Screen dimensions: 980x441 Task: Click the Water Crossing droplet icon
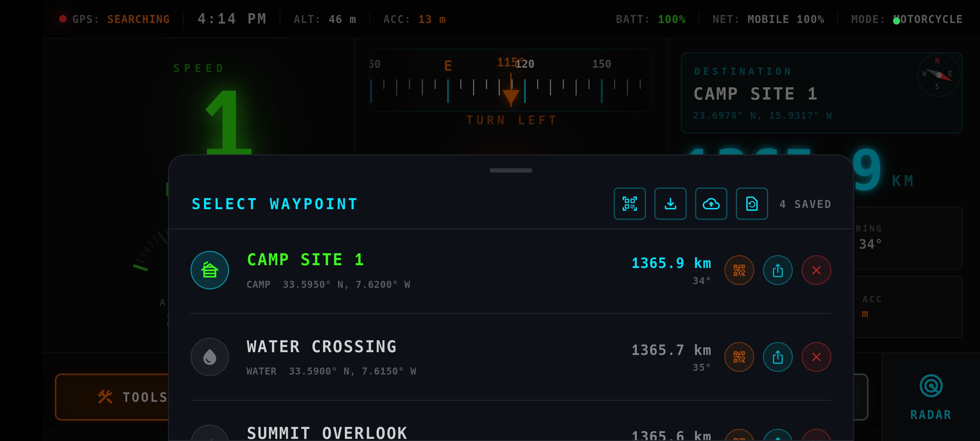(x=209, y=357)
